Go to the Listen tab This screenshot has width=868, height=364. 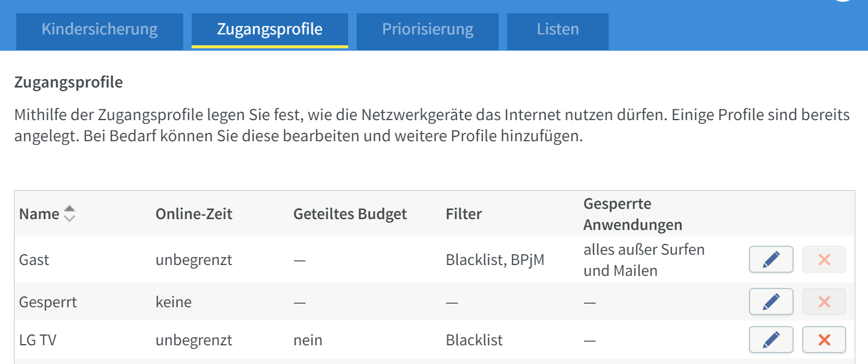point(557,30)
